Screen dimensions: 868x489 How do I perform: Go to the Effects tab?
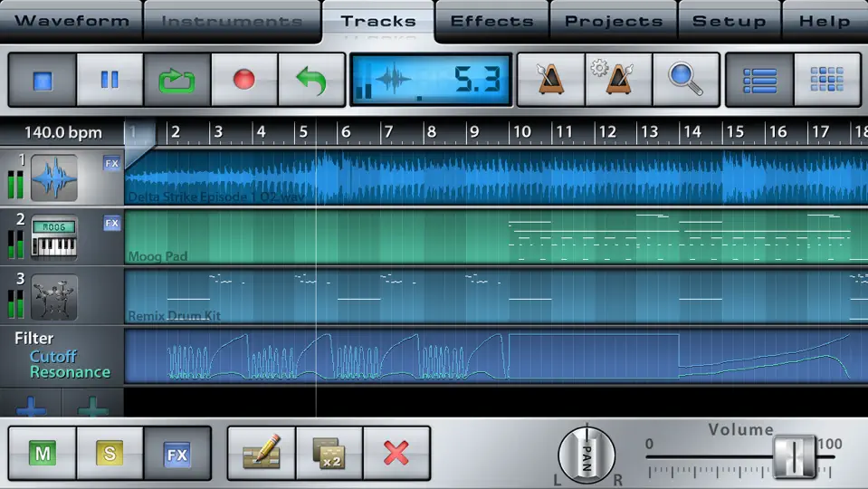tap(491, 21)
